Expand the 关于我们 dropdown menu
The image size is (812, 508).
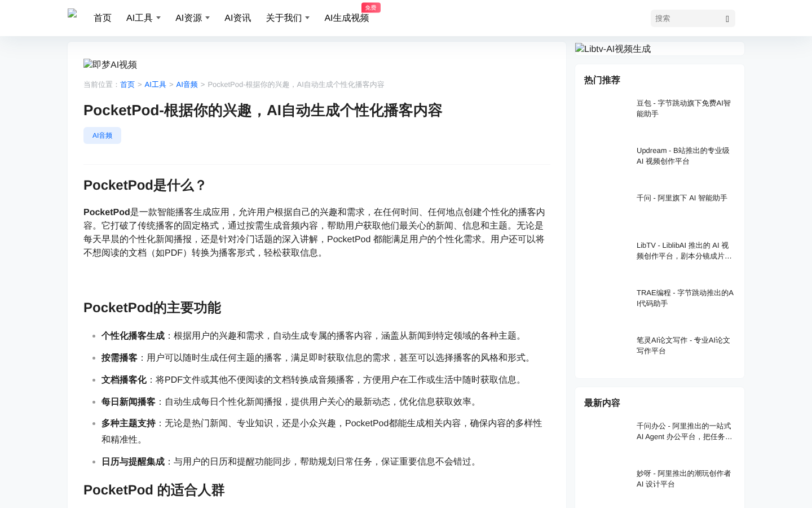tap(288, 18)
